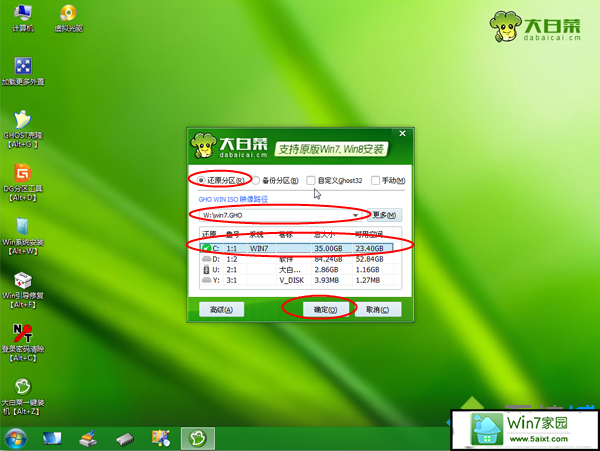Click the 更多(M) button
The width and height of the screenshot is (600, 451).
pyautogui.click(x=384, y=215)
